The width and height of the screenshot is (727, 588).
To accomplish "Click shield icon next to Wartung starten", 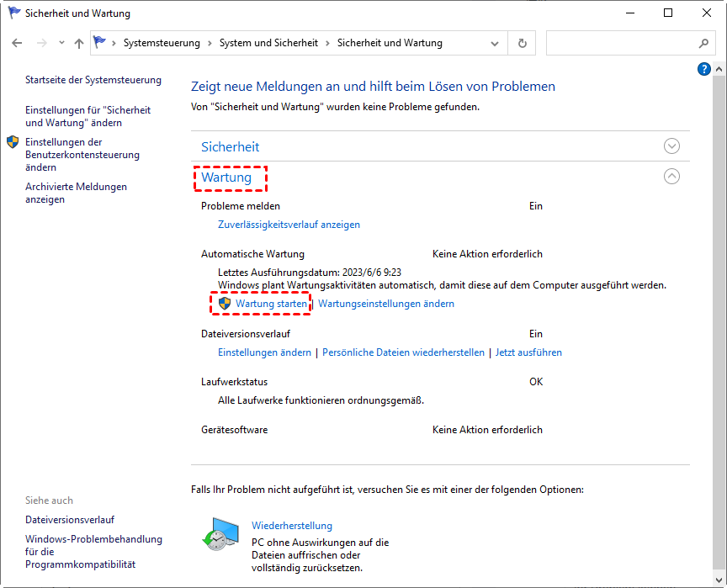I will pyautogui.click(x=225, y=304).
